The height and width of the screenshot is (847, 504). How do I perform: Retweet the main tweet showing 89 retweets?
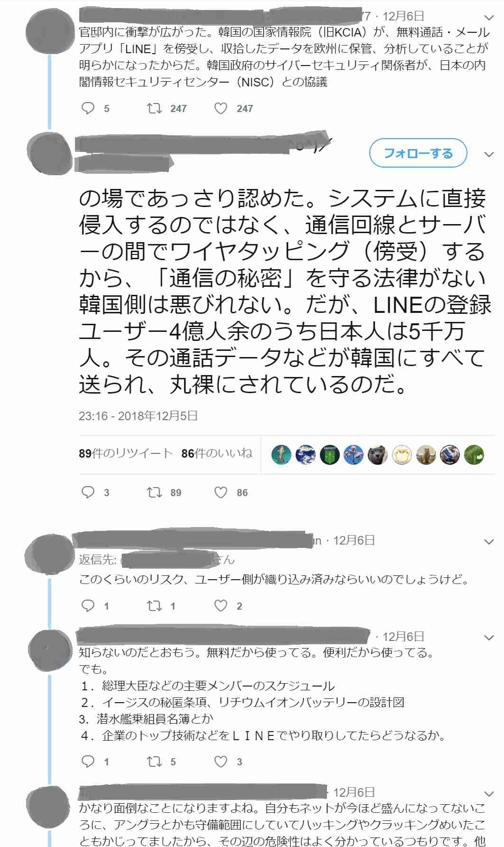(x=154, y=492)
